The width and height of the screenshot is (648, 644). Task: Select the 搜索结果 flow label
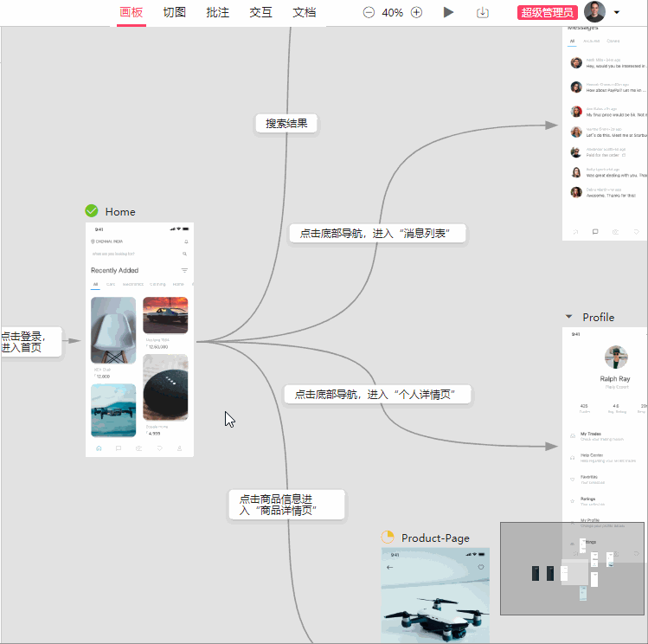[286, 123]
